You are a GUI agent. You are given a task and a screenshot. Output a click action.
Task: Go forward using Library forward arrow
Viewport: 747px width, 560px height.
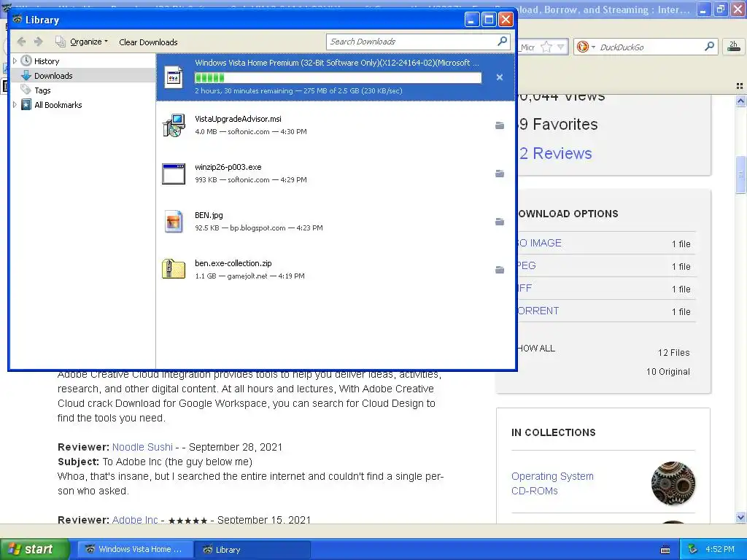pyautogui.click(x=39, y=42)
